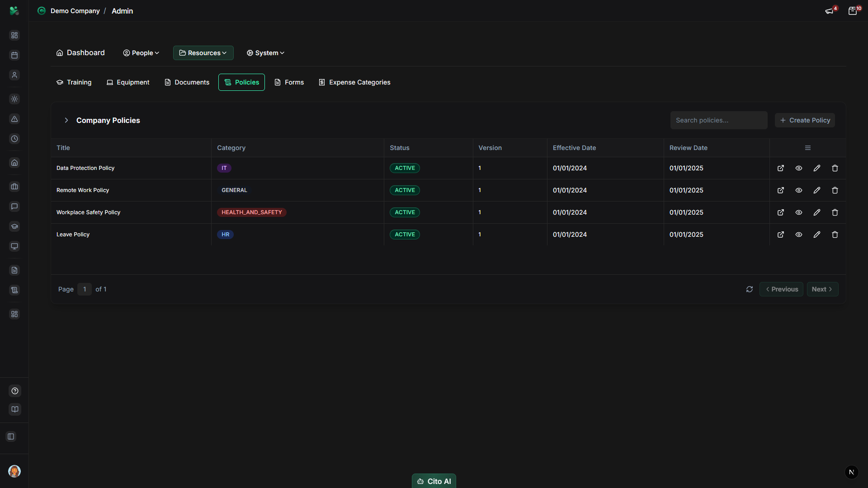Expand the Company Policies chevron
868x488 pixels.
click(x=66, y=120)
